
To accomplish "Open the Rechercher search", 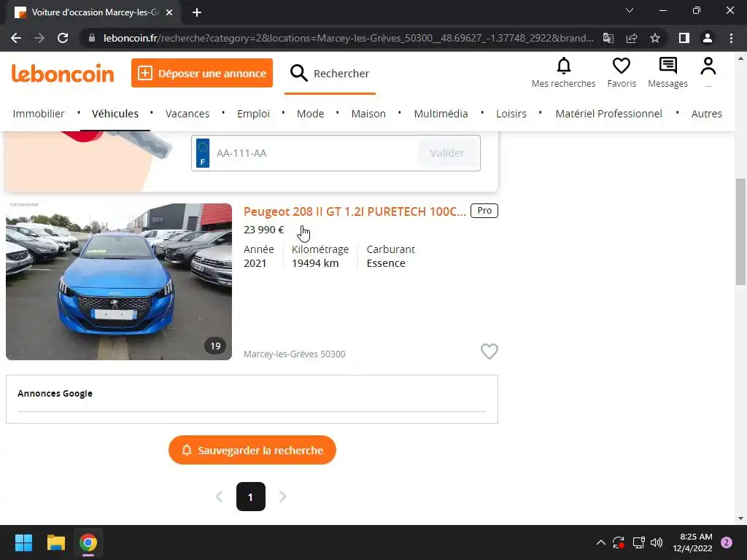I will point(330,74).
